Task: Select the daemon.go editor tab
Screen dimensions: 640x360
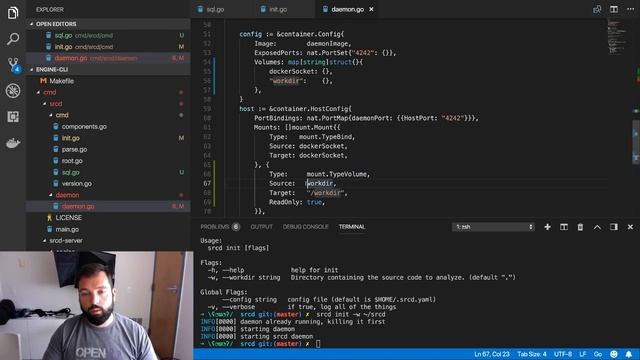Action: (347, 9)
